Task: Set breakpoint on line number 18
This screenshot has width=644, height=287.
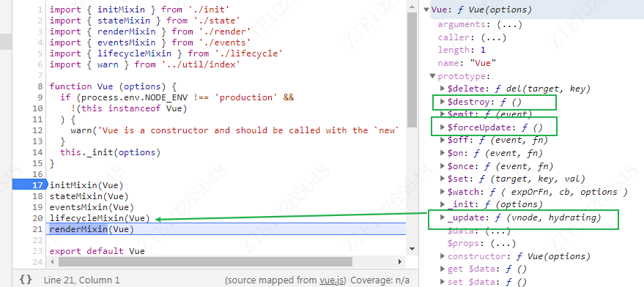Action: click(x=37, y=196)
